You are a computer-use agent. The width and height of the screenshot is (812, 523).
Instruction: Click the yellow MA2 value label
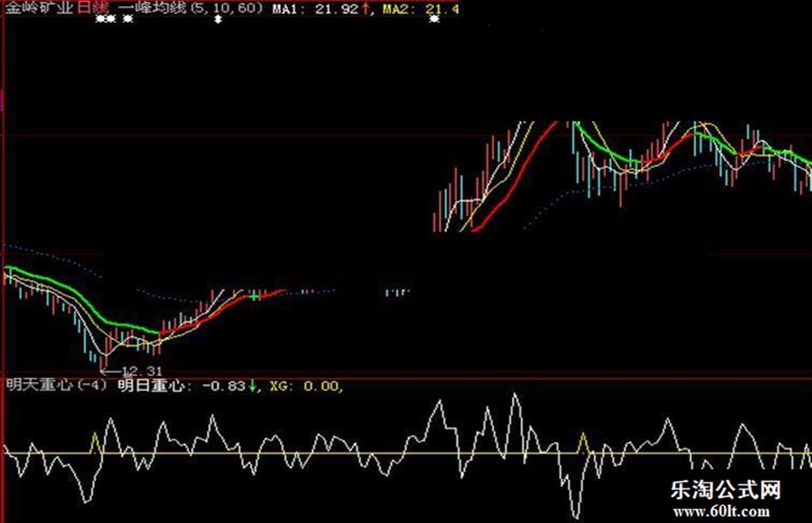click(x=420, y=9)
